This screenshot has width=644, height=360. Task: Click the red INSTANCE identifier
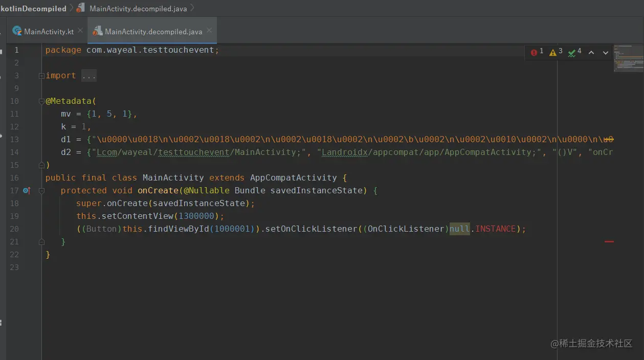pos(496,229)
